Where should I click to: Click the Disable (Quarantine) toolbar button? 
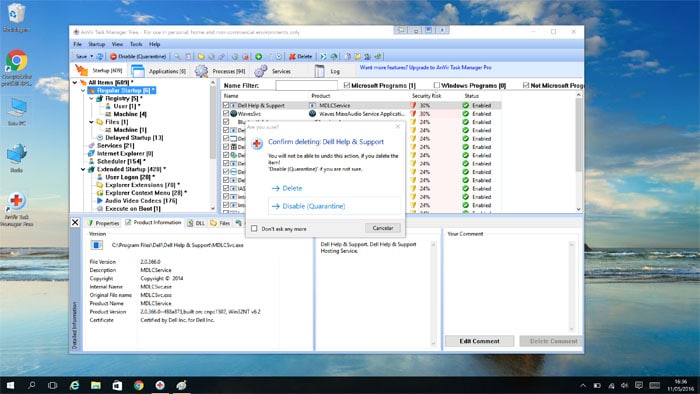138,57
